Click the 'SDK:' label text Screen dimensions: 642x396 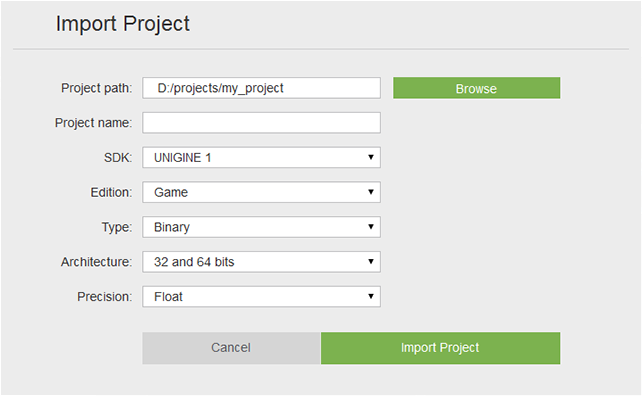point(118,158)
